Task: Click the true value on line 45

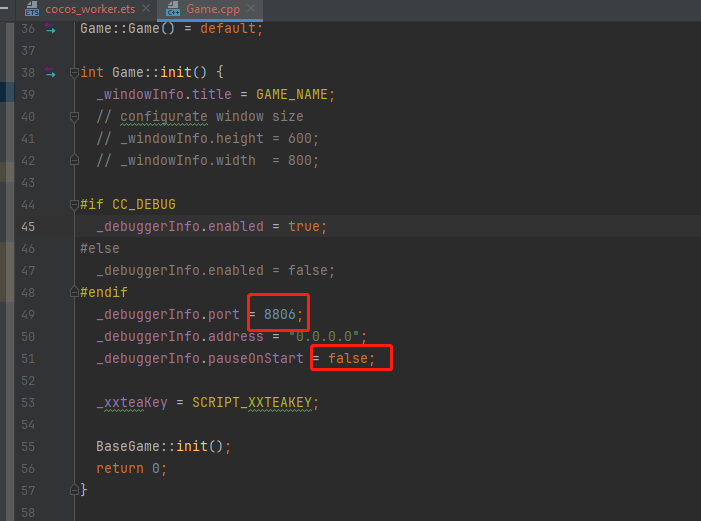Action: tap(304, 226)
